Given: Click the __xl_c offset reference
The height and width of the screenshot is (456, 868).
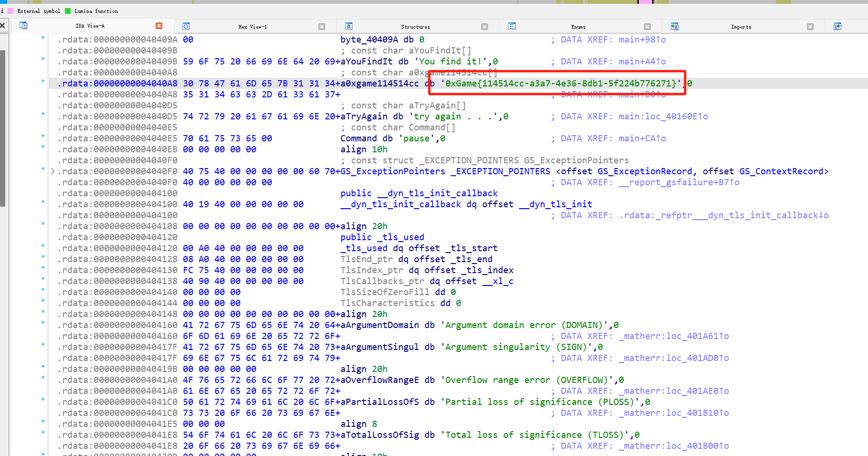Looking at the screenshot, I should point(498,281).
